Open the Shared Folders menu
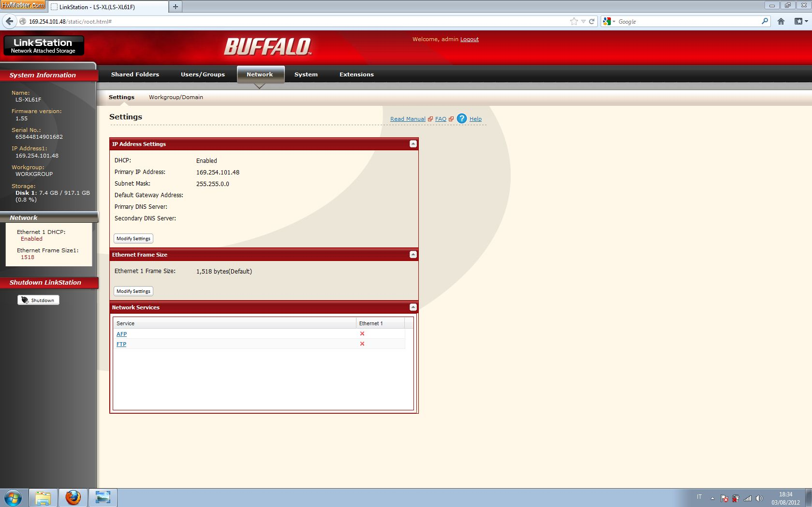The height and width of the screenshot is (507, 812). [135, 74]
